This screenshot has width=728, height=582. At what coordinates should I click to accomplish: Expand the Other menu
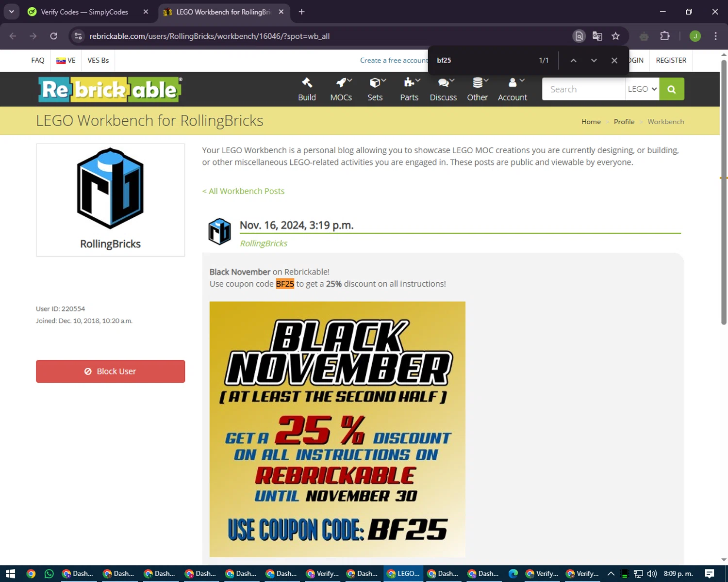point(478,89)
